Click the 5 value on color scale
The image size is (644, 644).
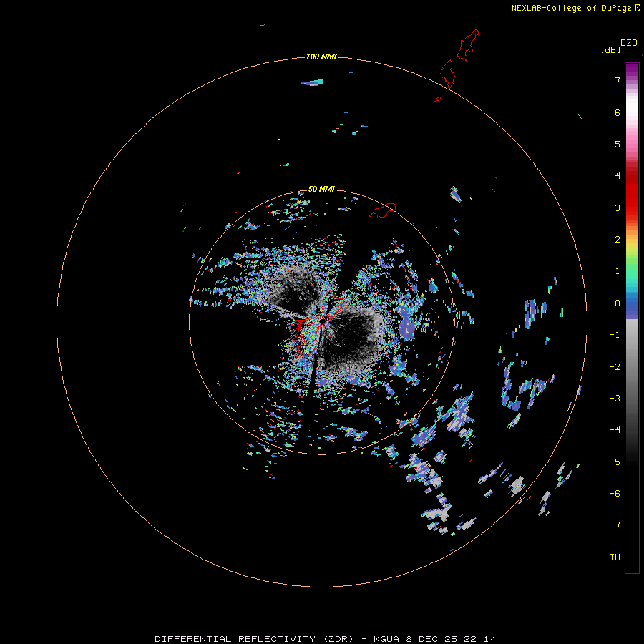[x=618, y=144]
